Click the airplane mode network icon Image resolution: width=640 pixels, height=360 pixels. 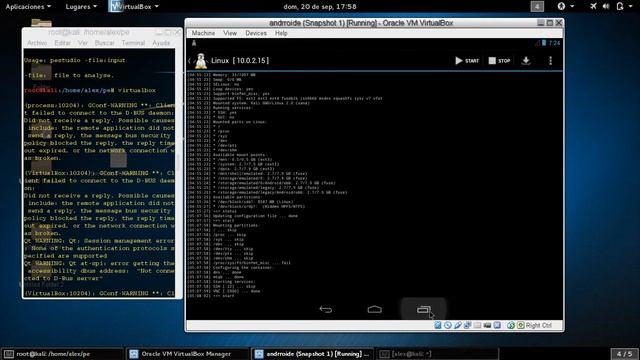pyautogui.click(x=593, y=7)
